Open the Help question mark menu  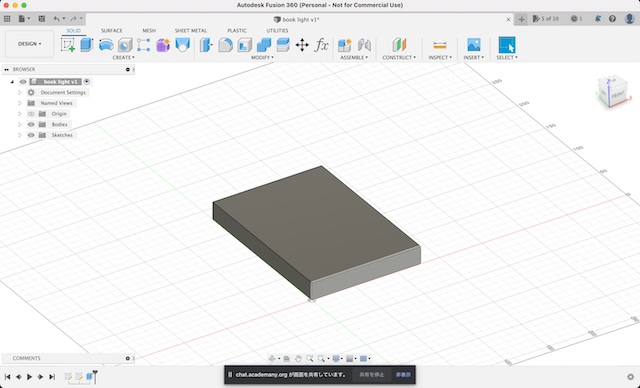[612, 19]
